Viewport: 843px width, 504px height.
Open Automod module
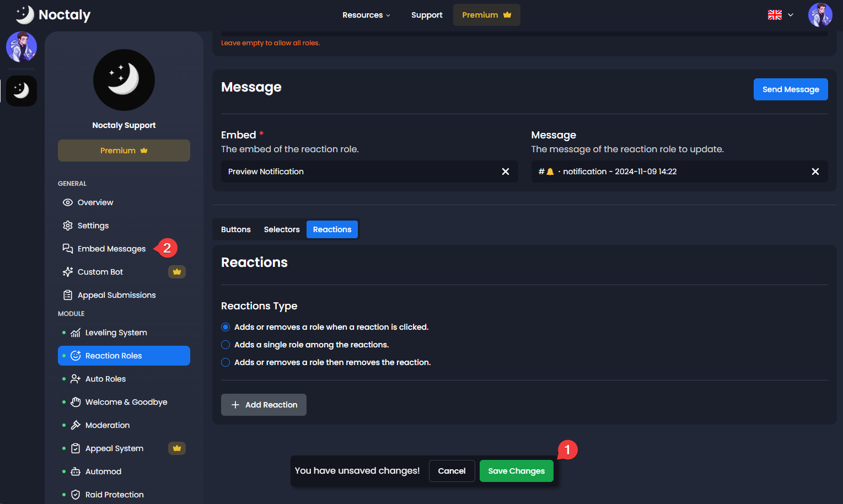[124, 471]
